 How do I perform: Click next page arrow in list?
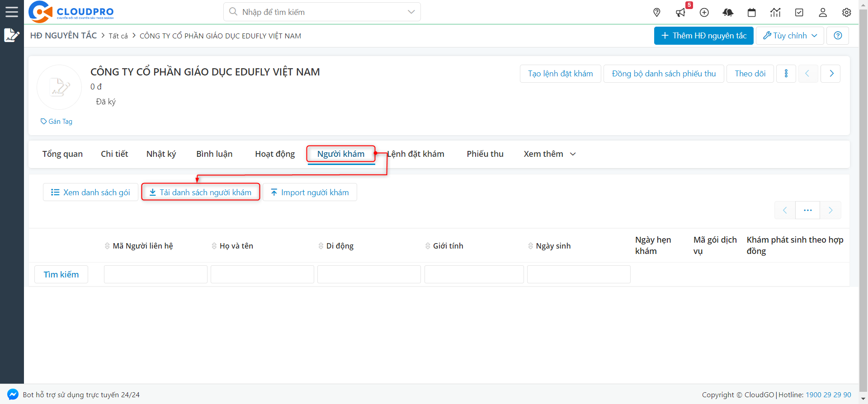click(x=830, y=210)
